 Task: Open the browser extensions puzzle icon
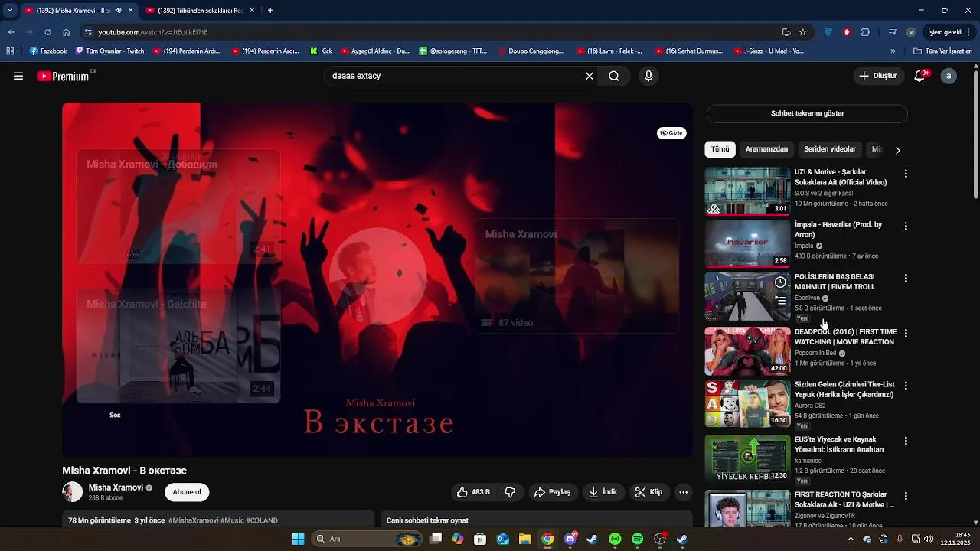click(865, 32)
